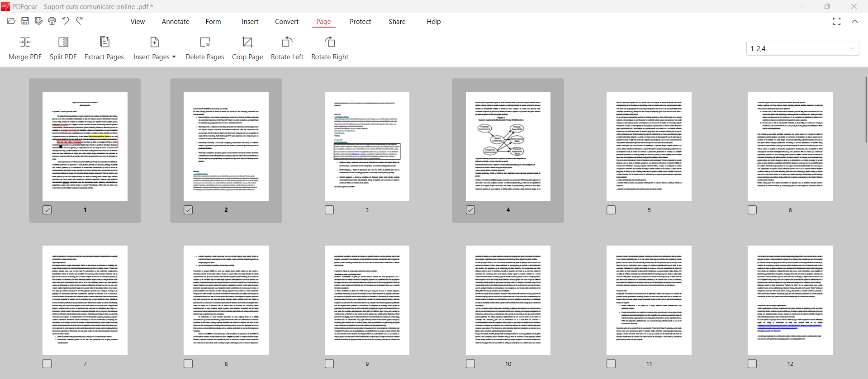This screenshot has height=379, width=868.
Task: Check page 12 checkbox
Action: [x=752, y=364]
